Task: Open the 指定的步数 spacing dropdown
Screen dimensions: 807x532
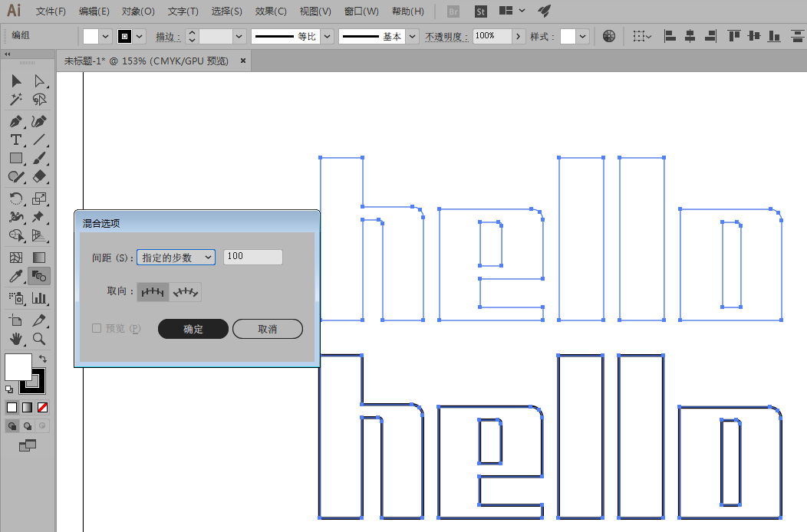Action: click(x=176, y=258)
